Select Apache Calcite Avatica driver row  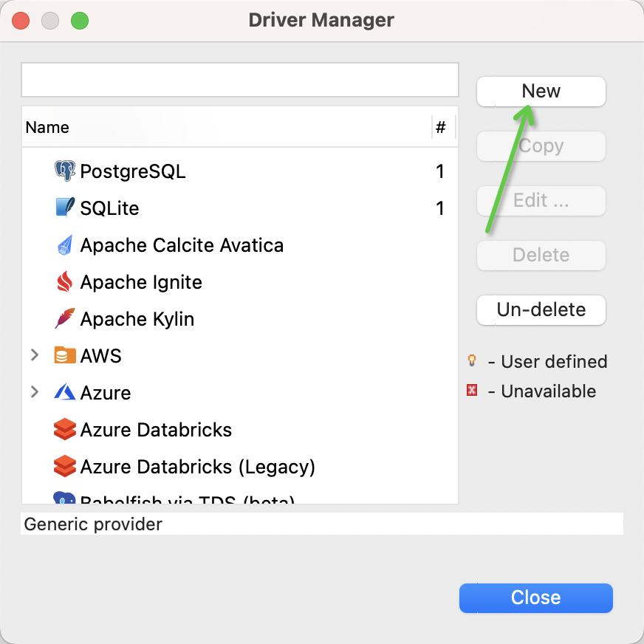pyautogui.click(x=240, y=245)
